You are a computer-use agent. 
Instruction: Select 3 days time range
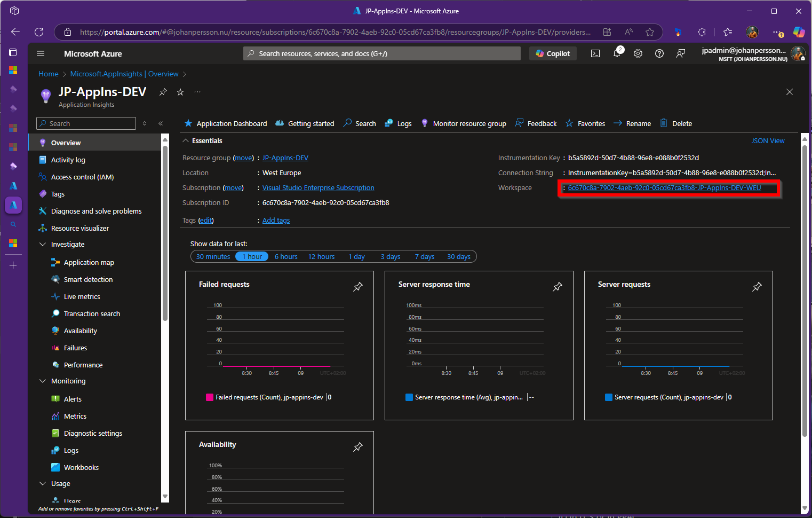tap(391, 256)
